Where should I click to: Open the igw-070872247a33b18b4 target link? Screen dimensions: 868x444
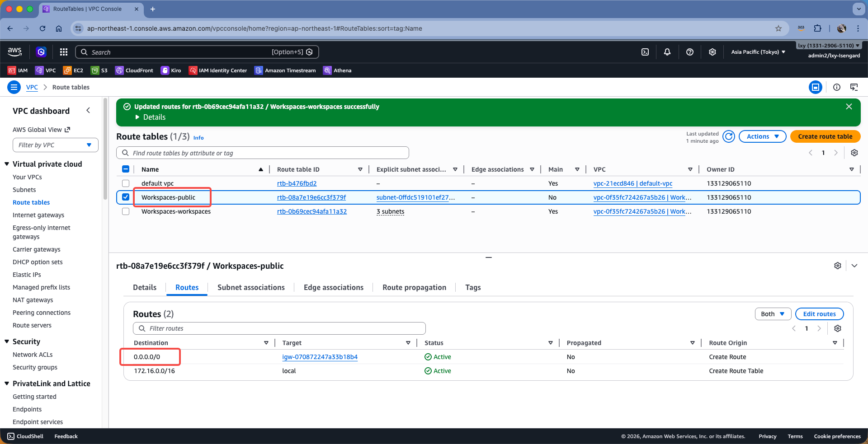[x=320, y=357]
